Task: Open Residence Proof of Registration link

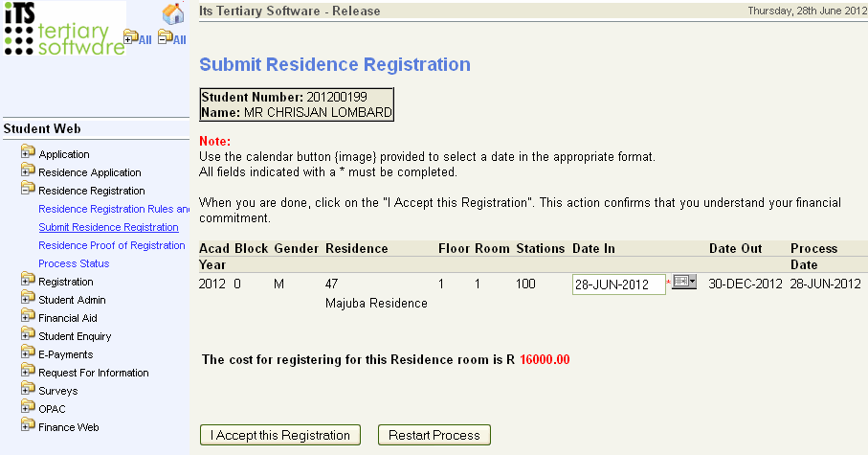Action: (112, 245)
